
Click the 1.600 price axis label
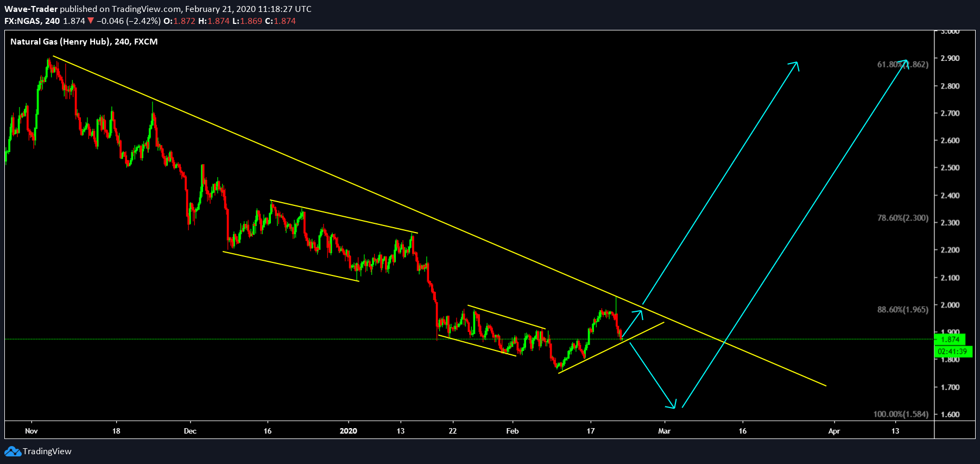(x=950, y=415)
